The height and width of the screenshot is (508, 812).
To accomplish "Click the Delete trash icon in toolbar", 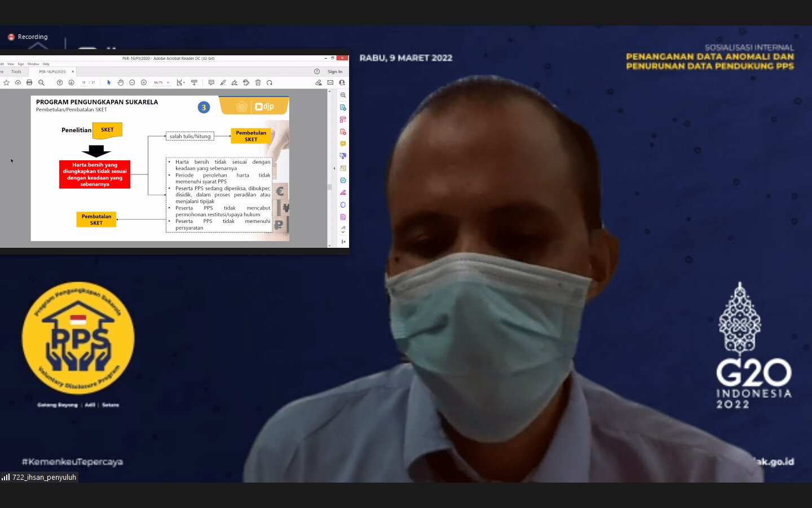I will (x=258, y=82).
